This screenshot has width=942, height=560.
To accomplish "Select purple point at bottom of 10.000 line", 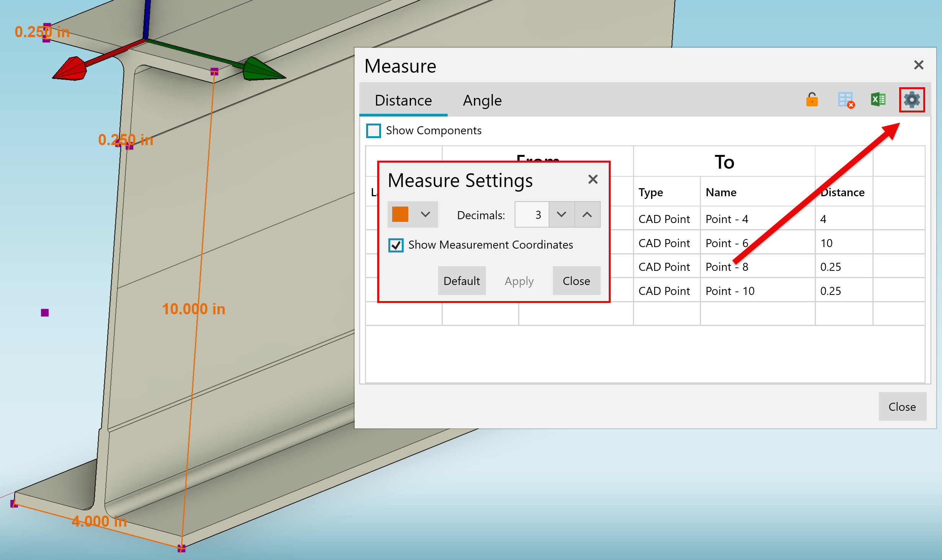I will tap(181, 549).
